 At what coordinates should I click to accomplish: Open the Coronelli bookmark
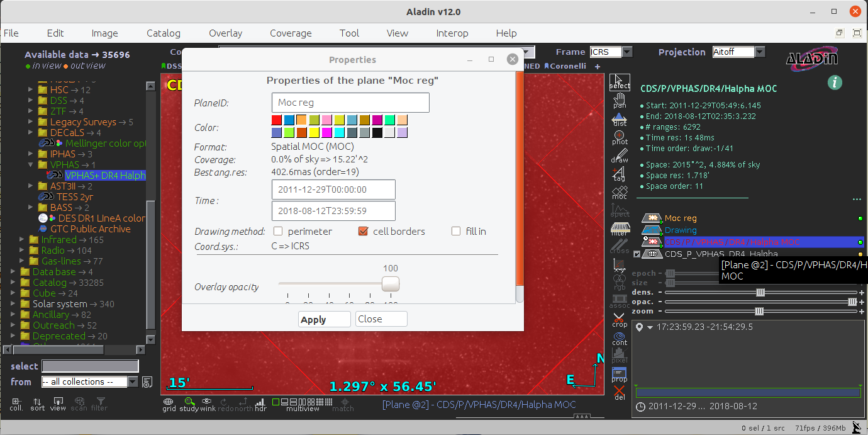pyautogui.click(x=565, y=66)
